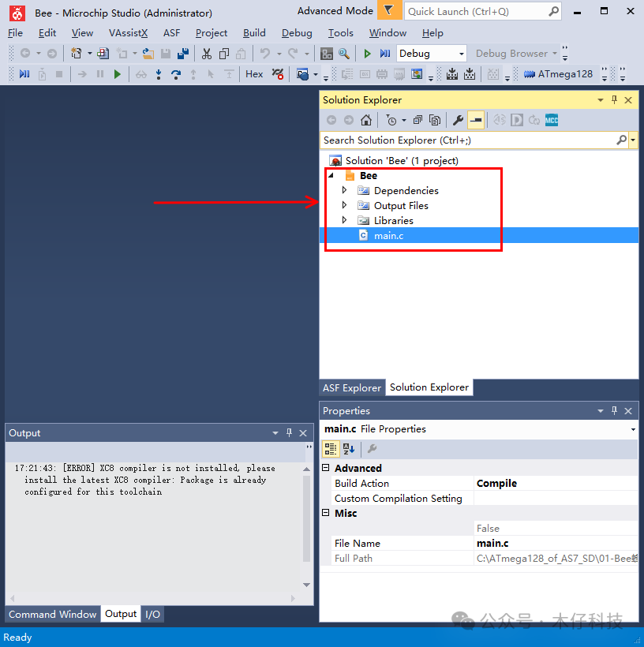Click the Build Action value Compile
The width and height of the screenshot is (644, 647).
pyautogui.click(x=496, y=483)
